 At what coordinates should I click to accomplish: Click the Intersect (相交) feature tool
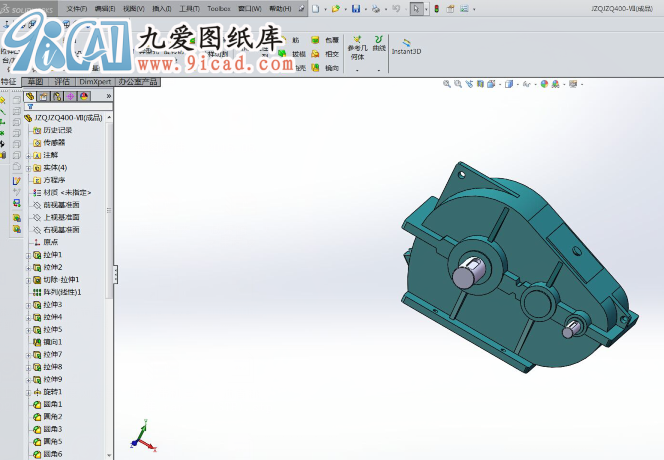[325, 54]
